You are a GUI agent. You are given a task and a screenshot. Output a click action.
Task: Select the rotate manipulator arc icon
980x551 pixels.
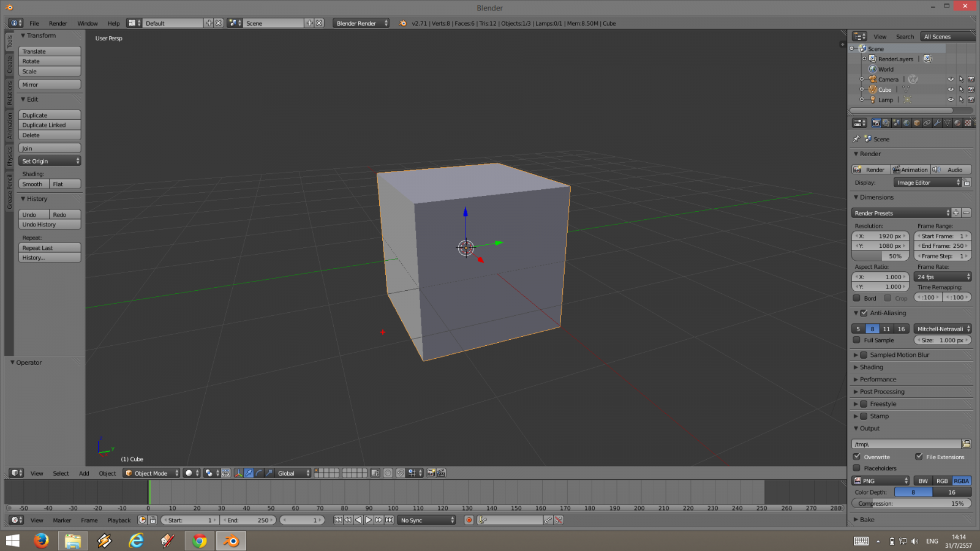pos(259,473)
